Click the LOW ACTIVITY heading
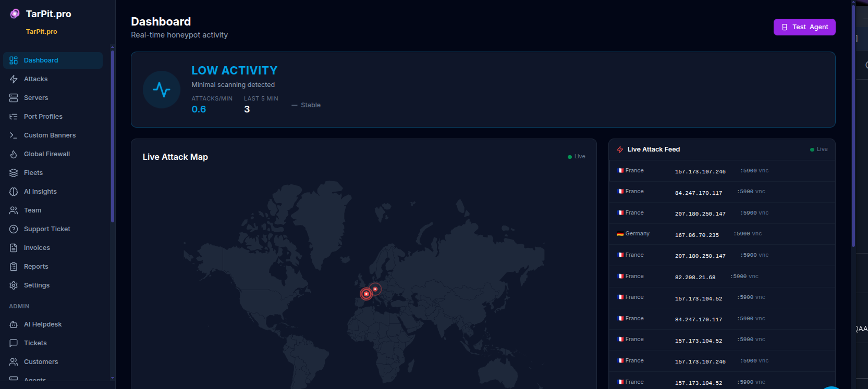 (234, 70)
